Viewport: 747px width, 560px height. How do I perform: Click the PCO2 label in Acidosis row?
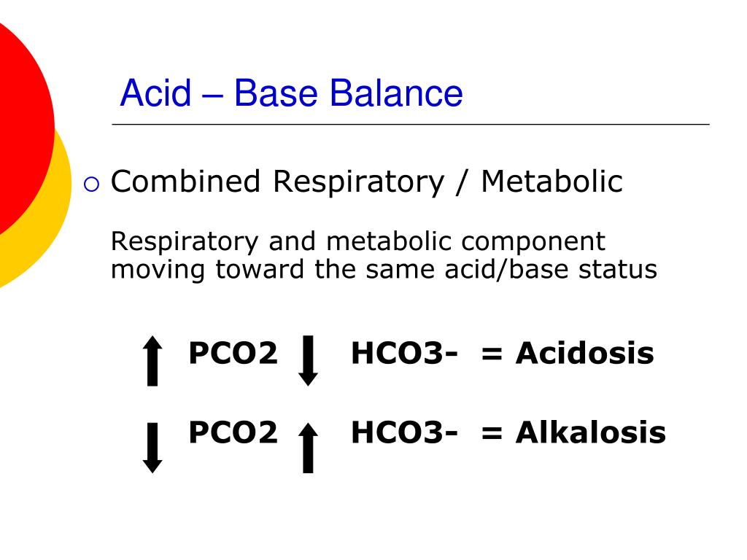[x=233, y=354]
